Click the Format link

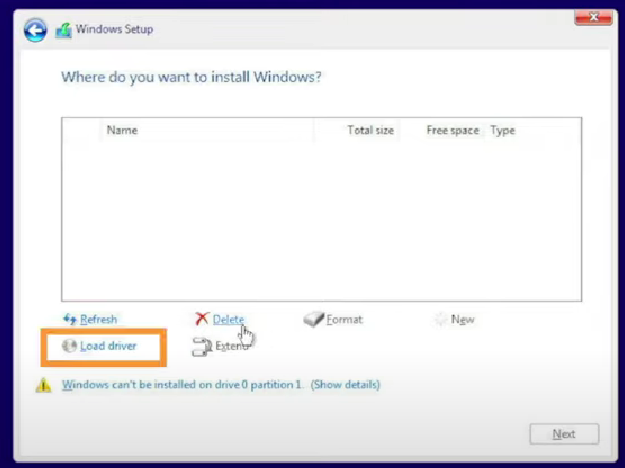(x=345, y=319)
